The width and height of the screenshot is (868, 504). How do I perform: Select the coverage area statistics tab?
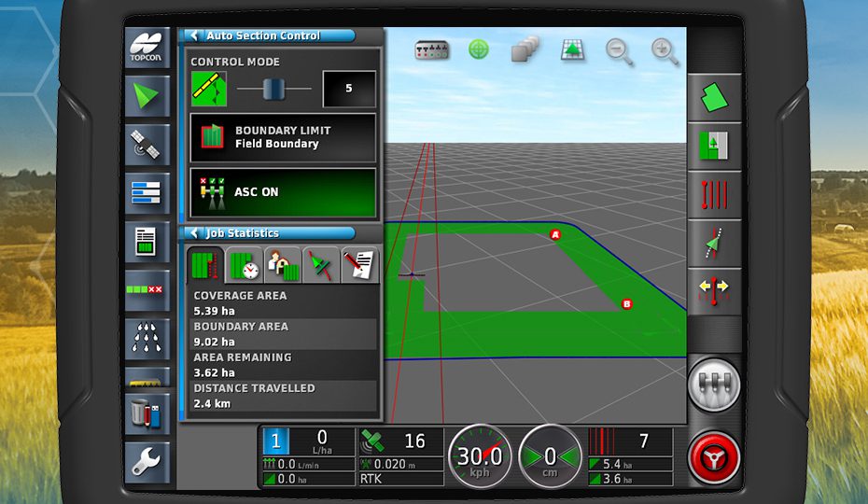205,265
